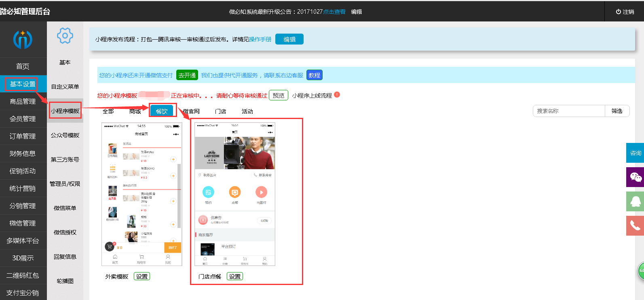Click the blue 教程 button

tap(314, 75)
